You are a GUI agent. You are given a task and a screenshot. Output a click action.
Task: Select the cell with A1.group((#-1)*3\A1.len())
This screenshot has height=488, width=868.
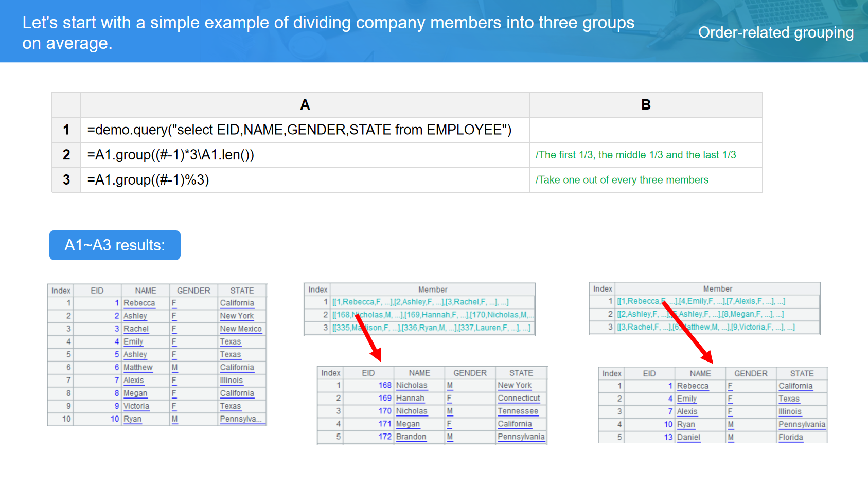pos(171,155)
